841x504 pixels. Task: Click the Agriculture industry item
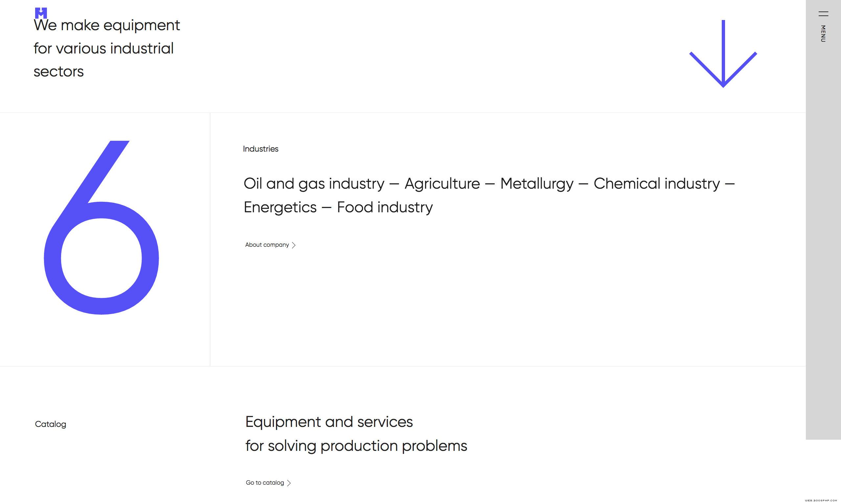(442, 184)
